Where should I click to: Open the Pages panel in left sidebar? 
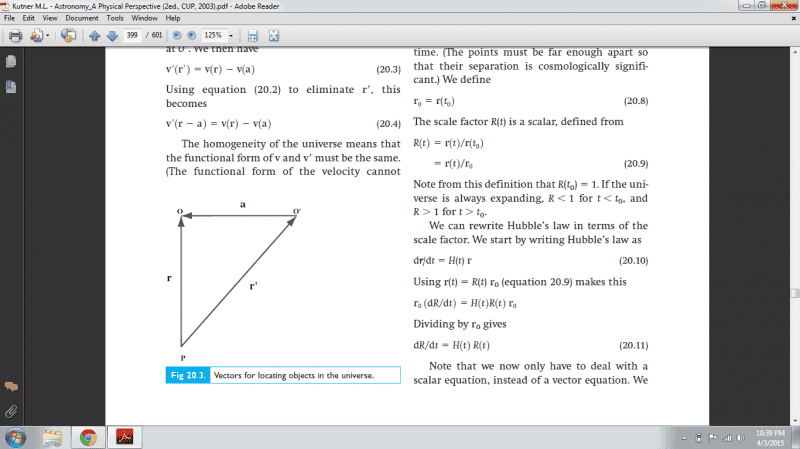point(11,62)
